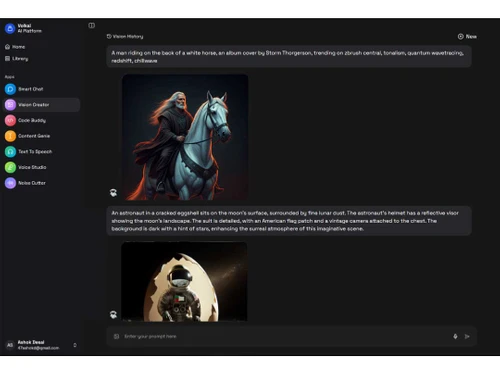Click the microphone icon in prompt bar
Viewport: 500px width, 375px height.
pos(455,336)
